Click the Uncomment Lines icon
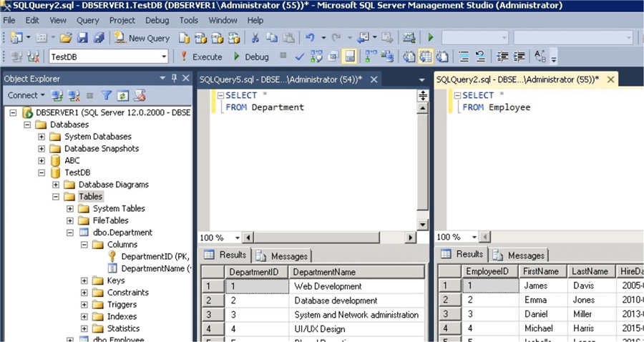The height and width of the screenshot is (342, 644). (x=481, y=57)
